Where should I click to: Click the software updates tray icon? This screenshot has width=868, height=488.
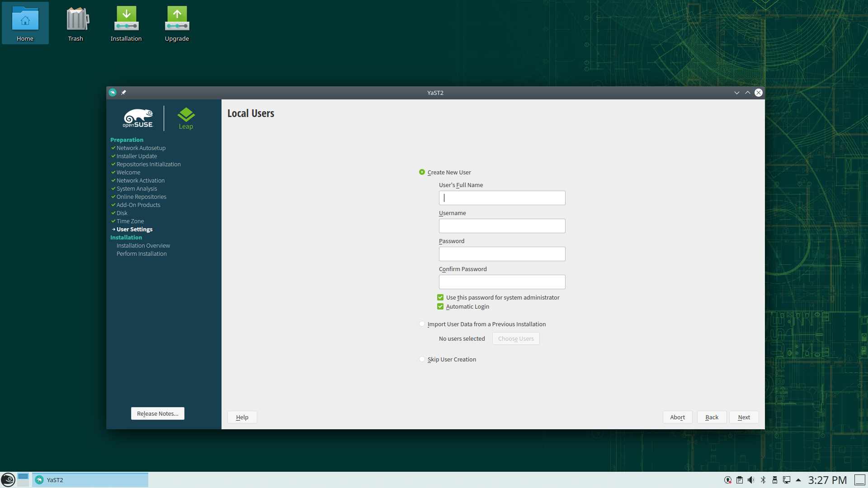tap(728, 480)
